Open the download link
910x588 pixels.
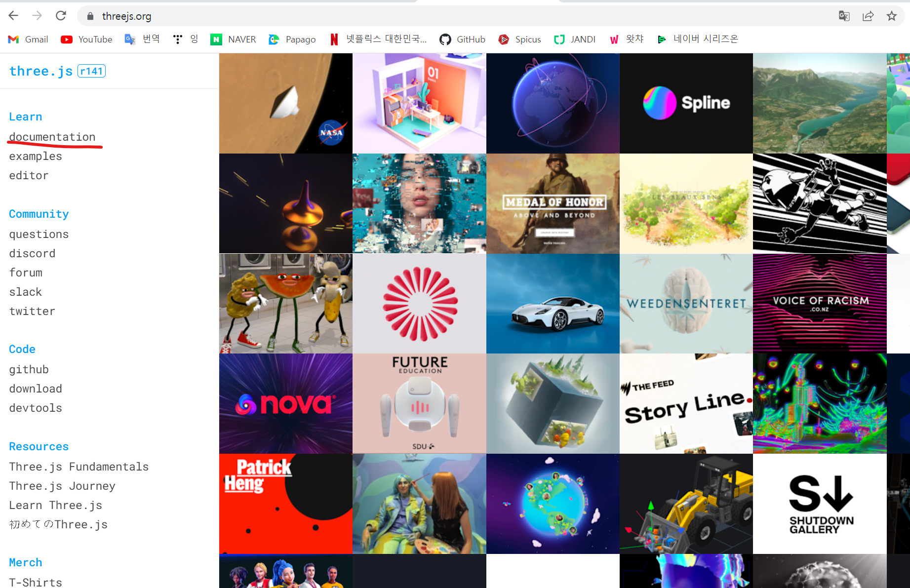coord(36,389)
